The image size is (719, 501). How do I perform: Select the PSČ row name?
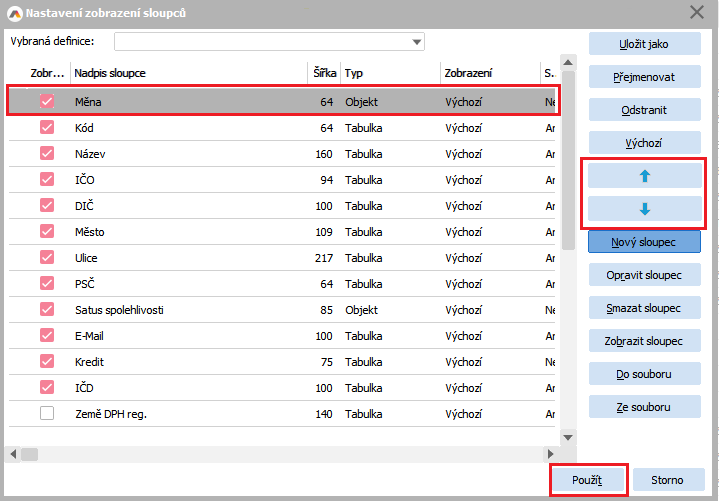click(x=85, y=284)
